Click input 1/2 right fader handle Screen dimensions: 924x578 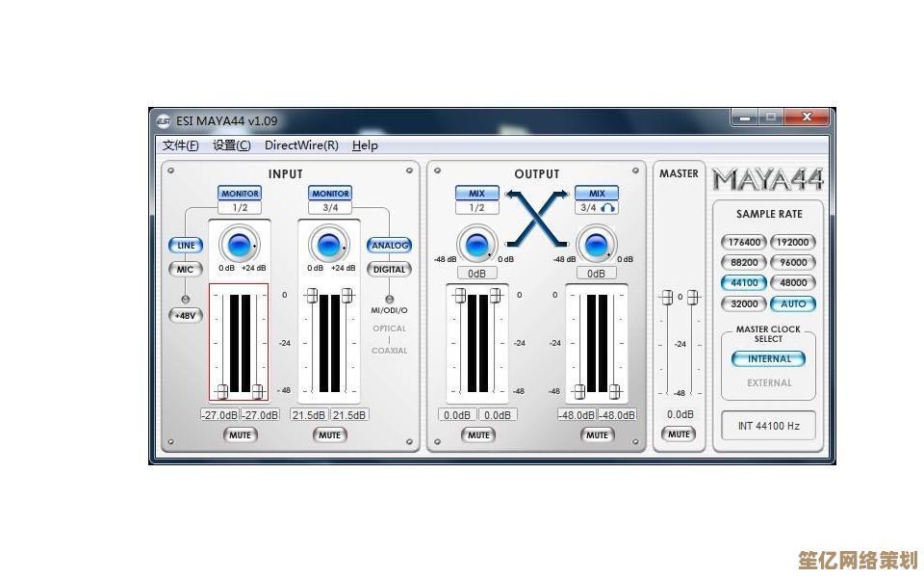pyautogui.click(x=258, y=391)
